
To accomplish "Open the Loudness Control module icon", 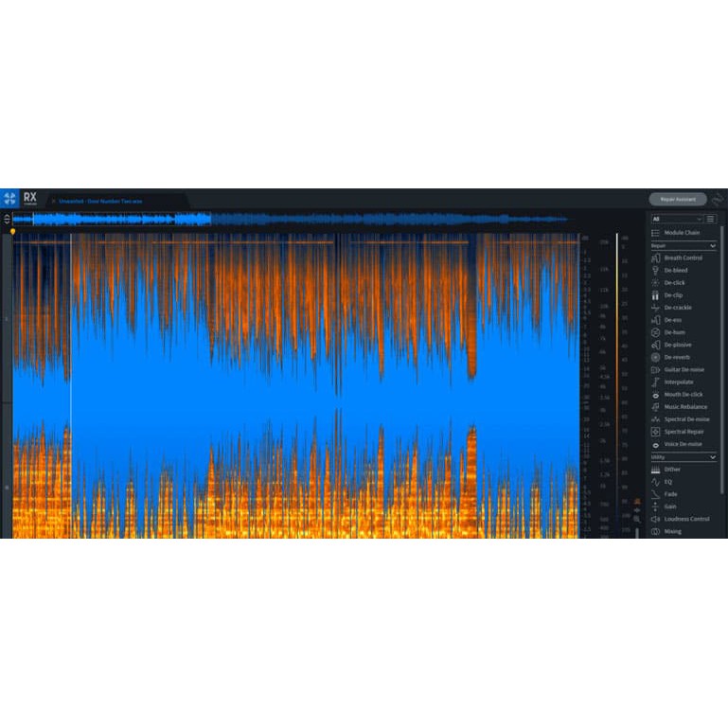I will 655,519.
